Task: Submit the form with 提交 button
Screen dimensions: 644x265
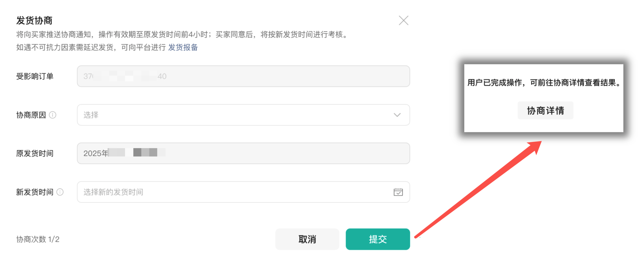Action: click(377, 239)
